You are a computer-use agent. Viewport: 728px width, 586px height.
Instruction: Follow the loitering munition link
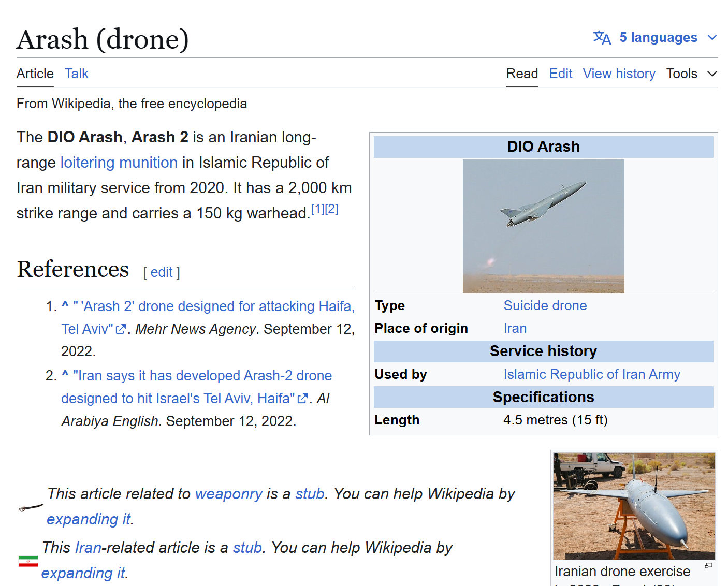click(x=119, y=163)
